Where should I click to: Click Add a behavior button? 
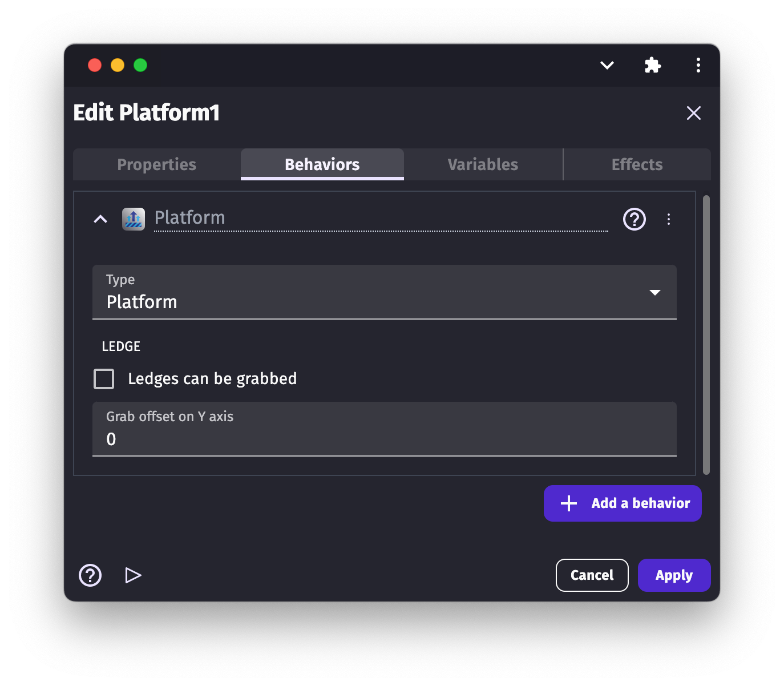click(x=623, y=503)
